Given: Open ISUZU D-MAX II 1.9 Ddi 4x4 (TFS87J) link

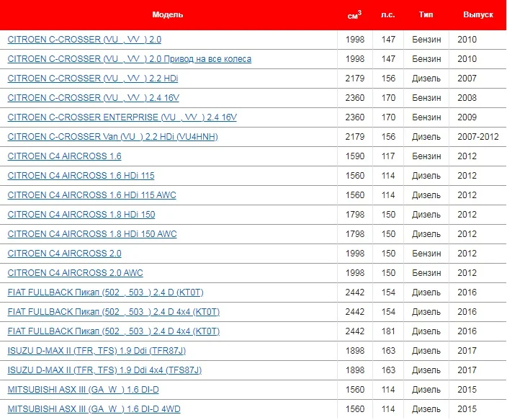Looking at the screenshot, I should [104, 370].
